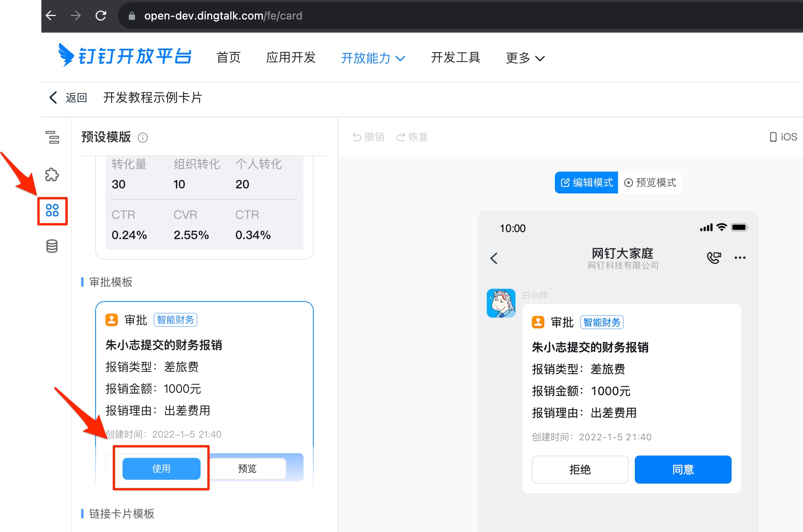This screenshot has width=803, height=532.
Task: Click 报销理由：出差费用 in preview card
Action: pos(584,413)
